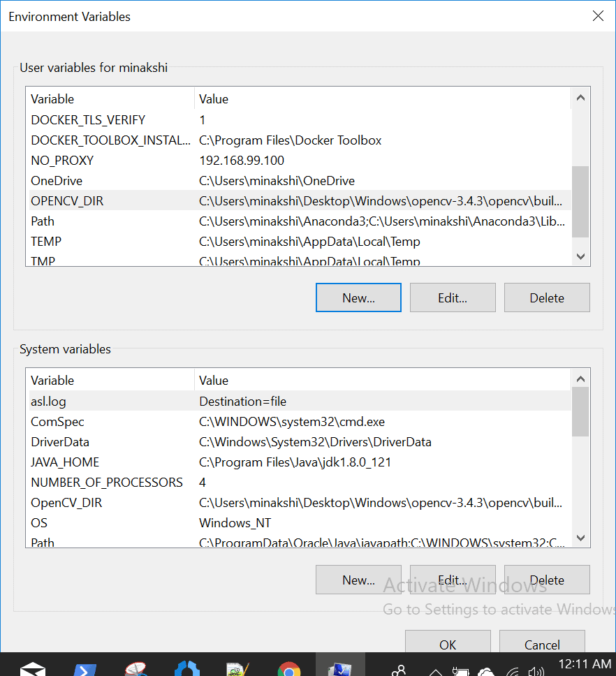Sort system variables by Variable column header
Screen dimensions: 616x676
pyautogui.click(x=110, y=380)
